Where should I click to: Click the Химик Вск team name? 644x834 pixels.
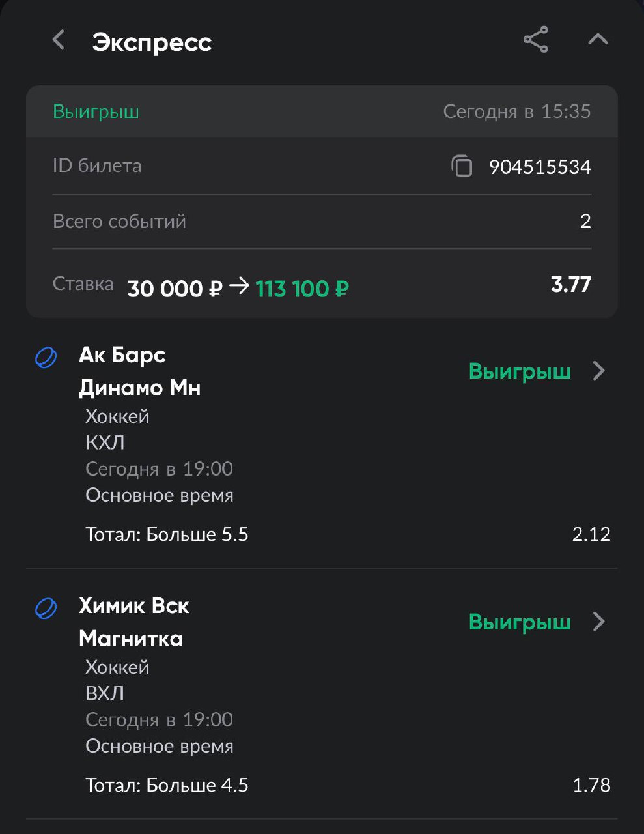[x=134, y=606]
